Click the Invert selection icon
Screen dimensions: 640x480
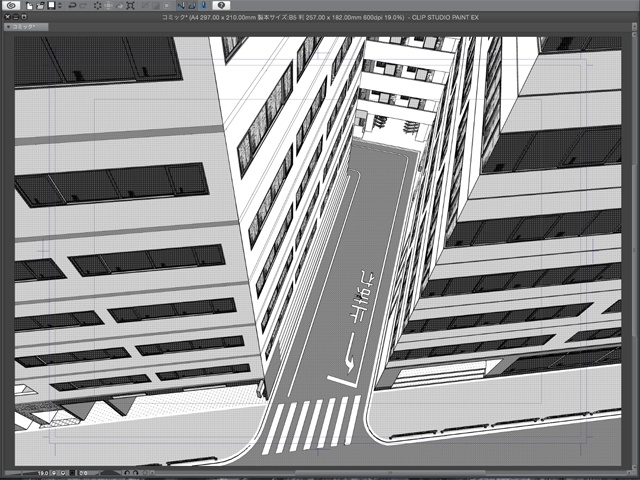[156, 5]
